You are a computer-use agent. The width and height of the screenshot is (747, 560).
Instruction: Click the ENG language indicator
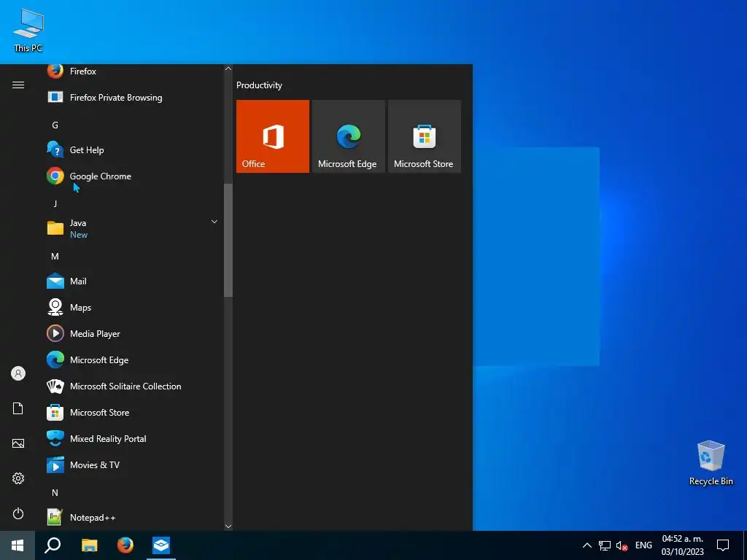(x=643, y=545)
